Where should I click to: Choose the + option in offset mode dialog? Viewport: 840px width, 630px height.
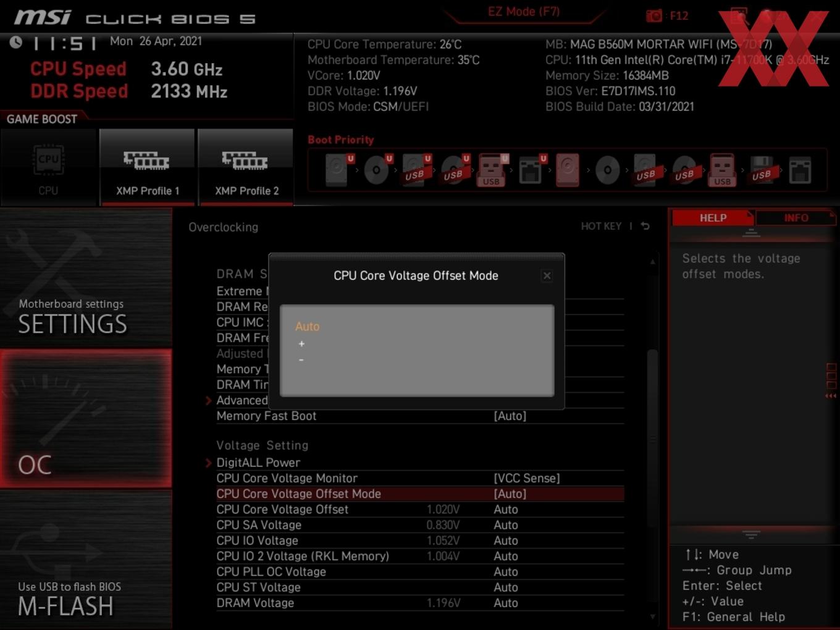point(301,343)
